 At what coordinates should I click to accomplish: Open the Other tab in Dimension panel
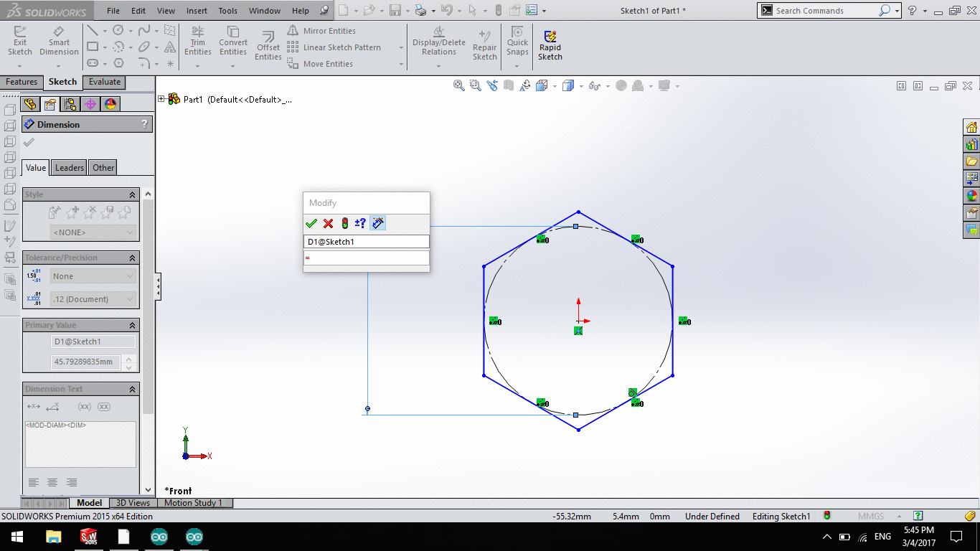pos(103,168)
